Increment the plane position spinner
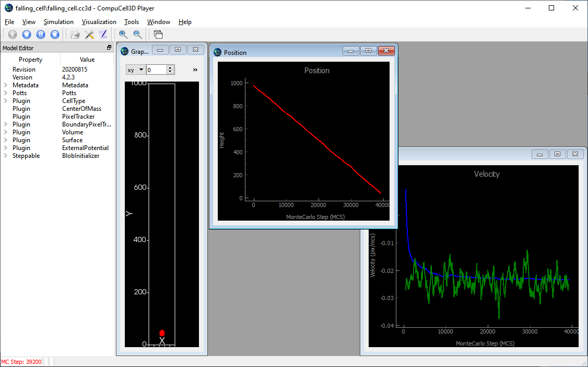The image size is (588, 367). tap(170, 67)
